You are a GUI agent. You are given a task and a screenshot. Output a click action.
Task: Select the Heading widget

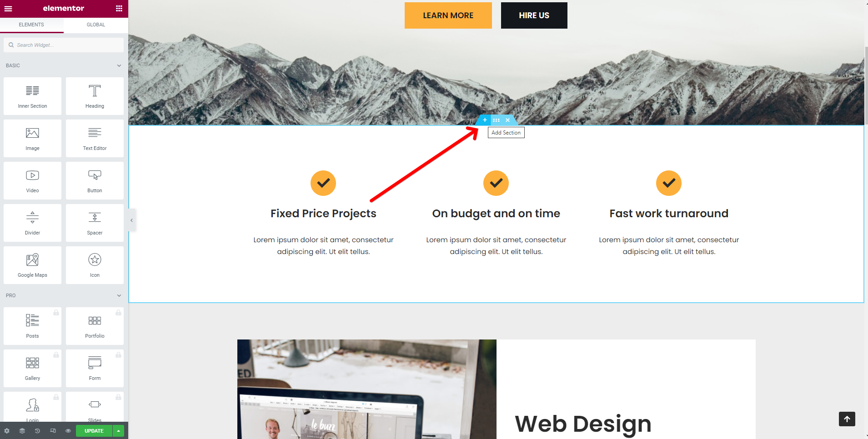tap(95, 96)
